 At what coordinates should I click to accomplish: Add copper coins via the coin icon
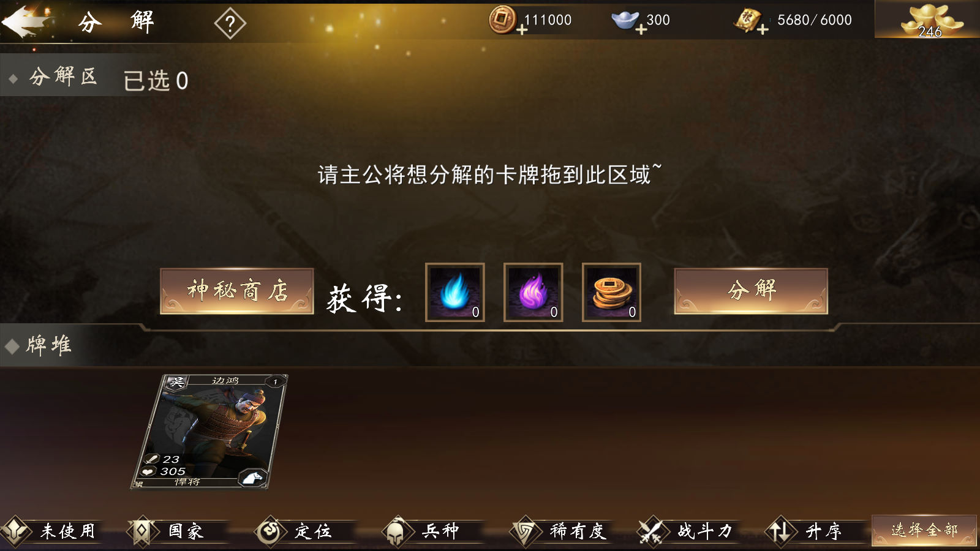coord(503,20)
